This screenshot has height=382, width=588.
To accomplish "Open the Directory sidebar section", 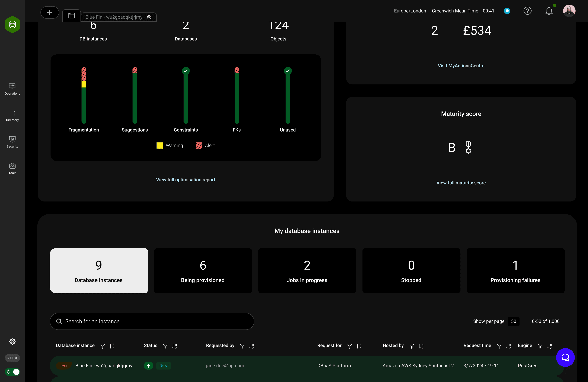I will click(12, 115).
